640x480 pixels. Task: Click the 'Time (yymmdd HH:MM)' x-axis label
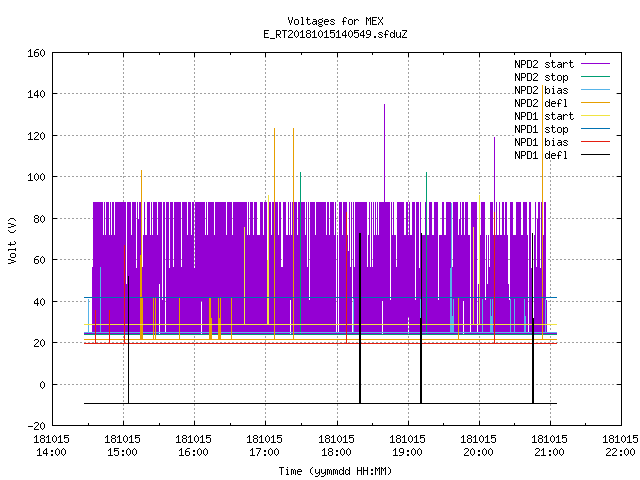coord(335,471)
